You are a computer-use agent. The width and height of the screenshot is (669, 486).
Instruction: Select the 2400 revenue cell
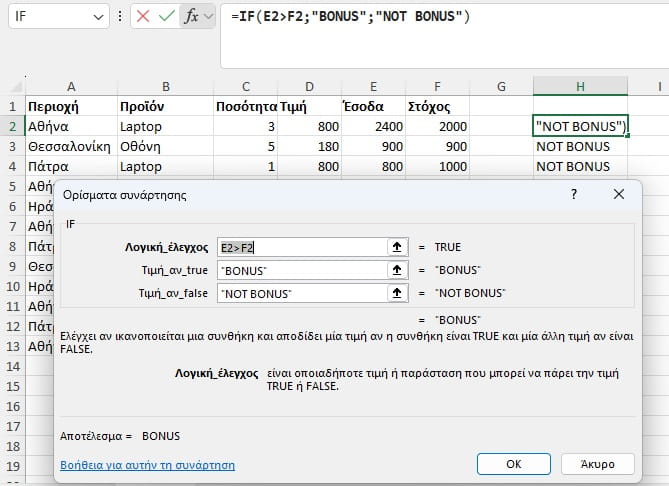click(373, 126)
